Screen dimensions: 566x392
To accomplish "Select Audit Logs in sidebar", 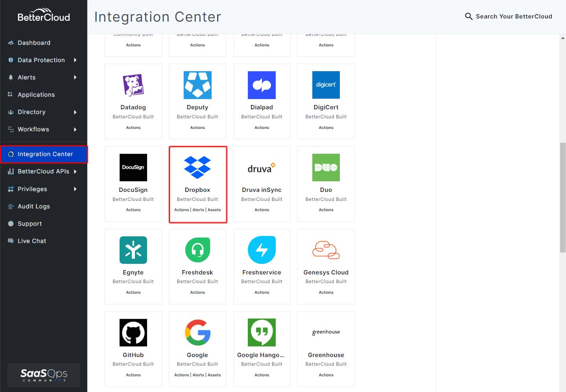I will [x=33, y=206].
